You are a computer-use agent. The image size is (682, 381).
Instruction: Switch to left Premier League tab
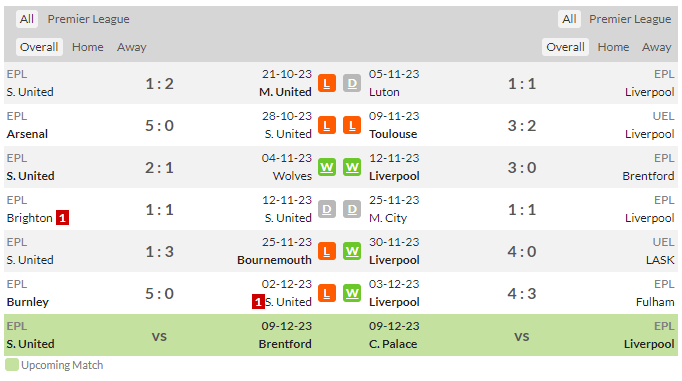click(x=88, y=19)
